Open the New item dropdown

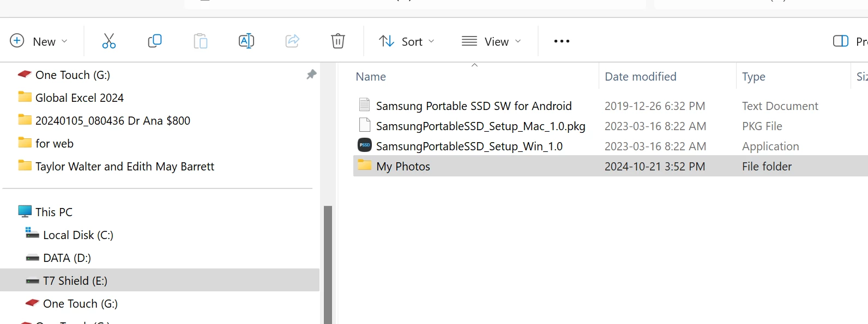pos(39,41)
